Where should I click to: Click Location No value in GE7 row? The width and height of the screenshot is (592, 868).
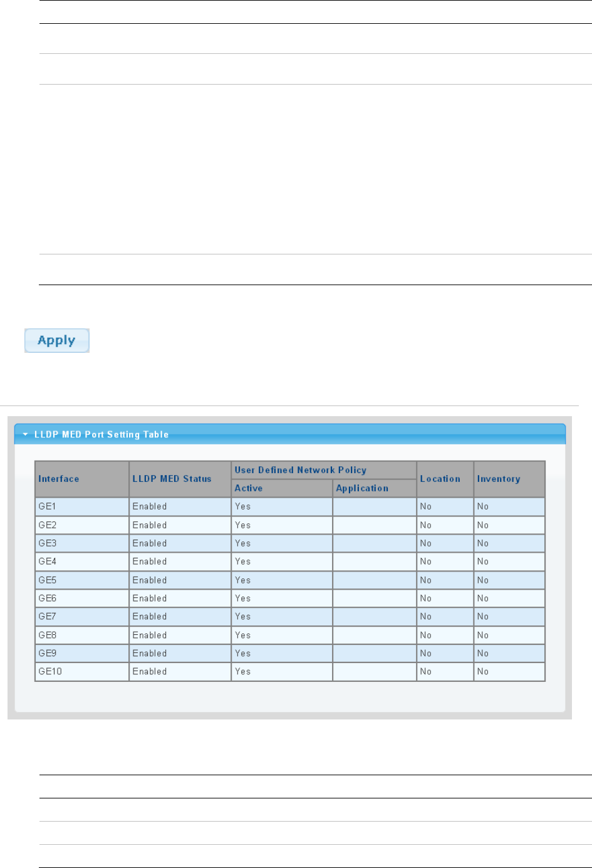pyautogui.click(x=426, y=617)
